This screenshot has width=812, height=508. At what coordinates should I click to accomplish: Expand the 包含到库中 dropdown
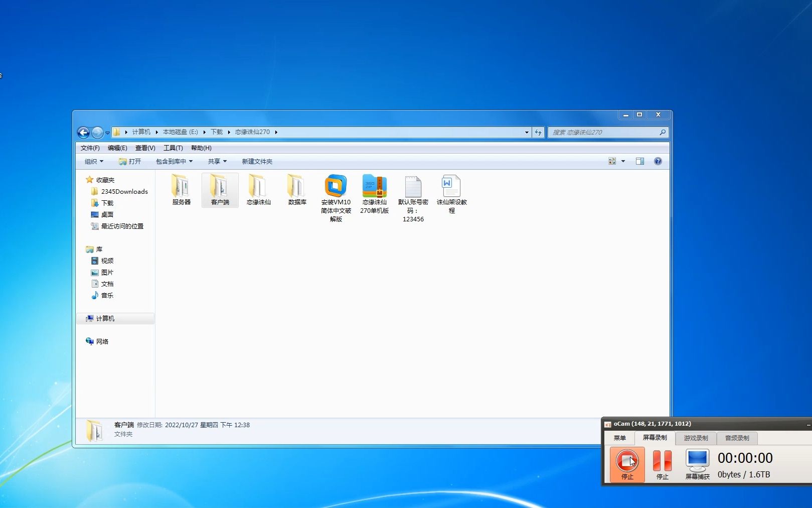(x=174, y=161)
